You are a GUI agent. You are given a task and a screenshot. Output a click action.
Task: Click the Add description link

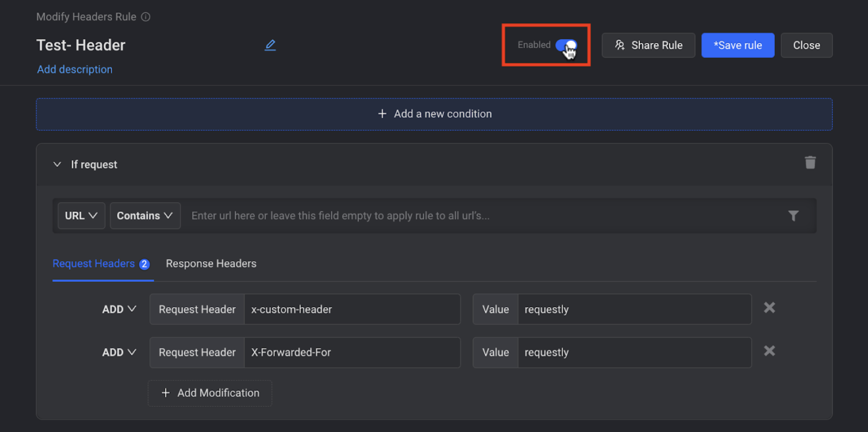coord(75,70)
